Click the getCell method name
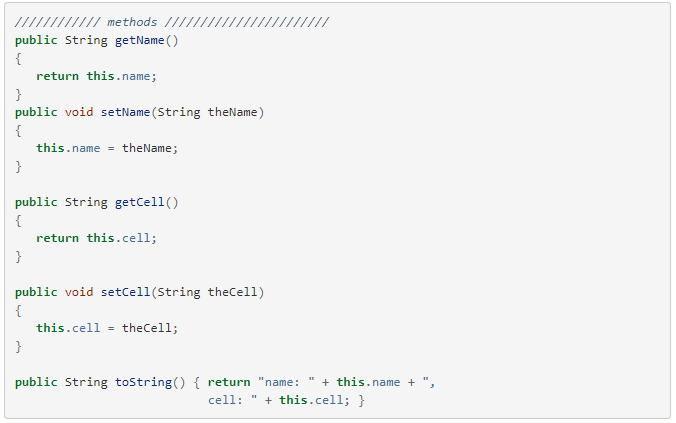The height and width of the screenshot is (423, 676). click(x=140, y=202)
